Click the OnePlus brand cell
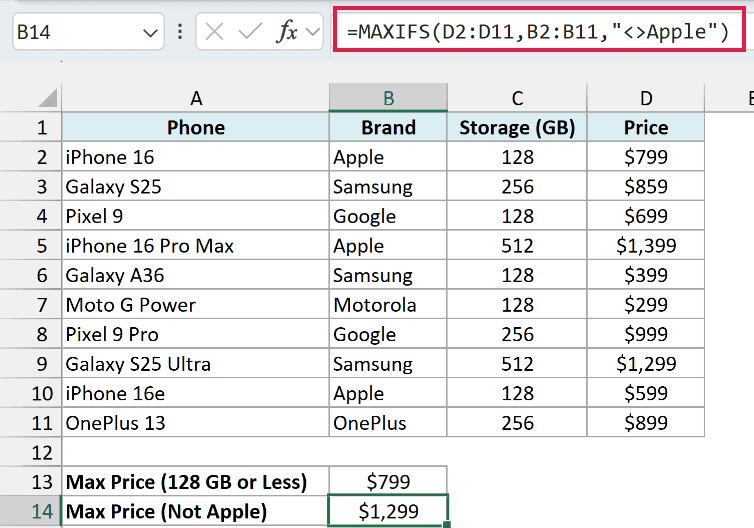This screenshot has width=754, height=528. (x=388, y=423)
